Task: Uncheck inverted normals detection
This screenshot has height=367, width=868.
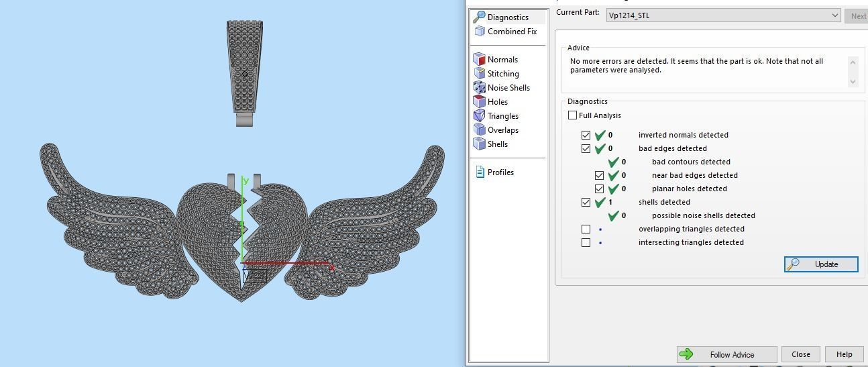Action: [586, 135]
